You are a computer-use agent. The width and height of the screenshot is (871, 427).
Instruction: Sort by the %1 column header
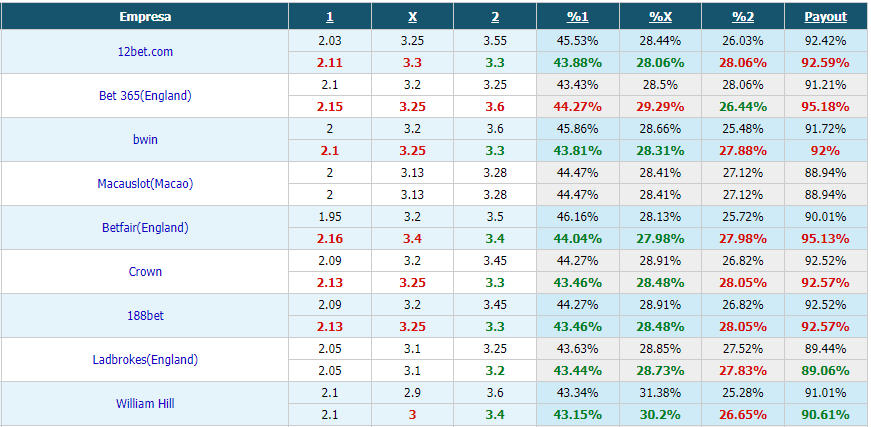pyautogui.click(x=578, y=17)
